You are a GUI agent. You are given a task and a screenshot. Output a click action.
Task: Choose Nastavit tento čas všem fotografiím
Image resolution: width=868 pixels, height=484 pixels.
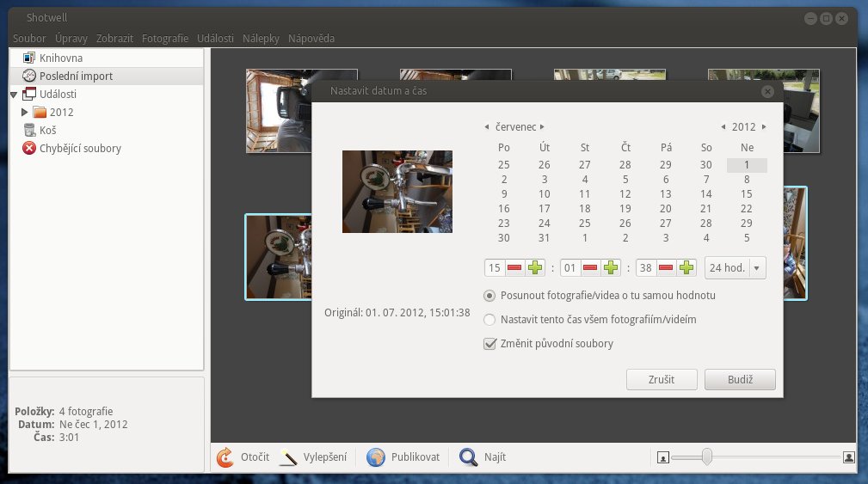coord(489,320)
